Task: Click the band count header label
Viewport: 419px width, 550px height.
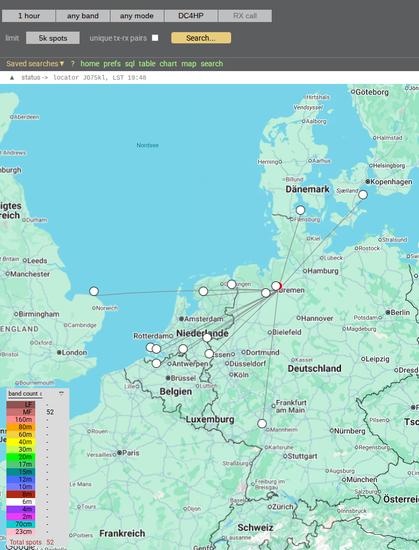Action: pyautogui.click(x=25, y=394)
